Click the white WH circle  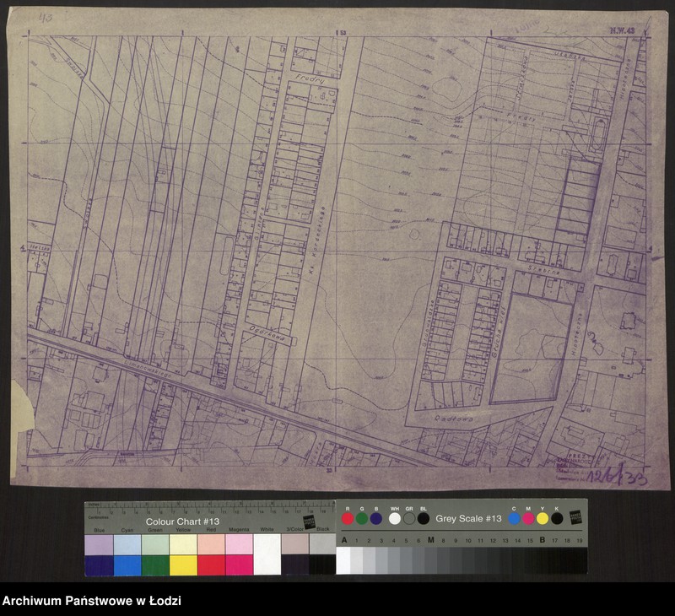tap(394, 519)
